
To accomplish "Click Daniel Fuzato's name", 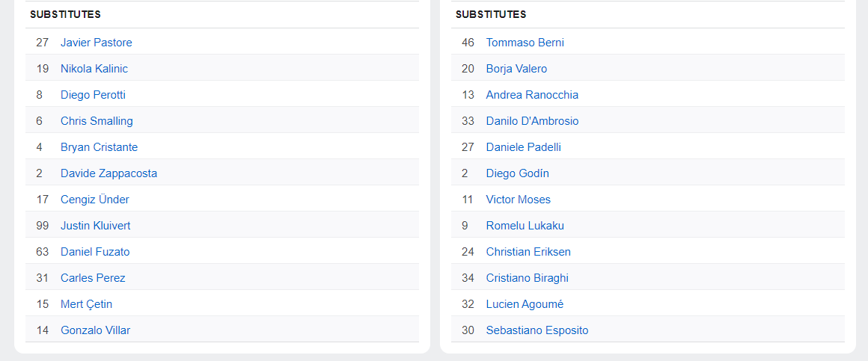I will coord(95,252).
